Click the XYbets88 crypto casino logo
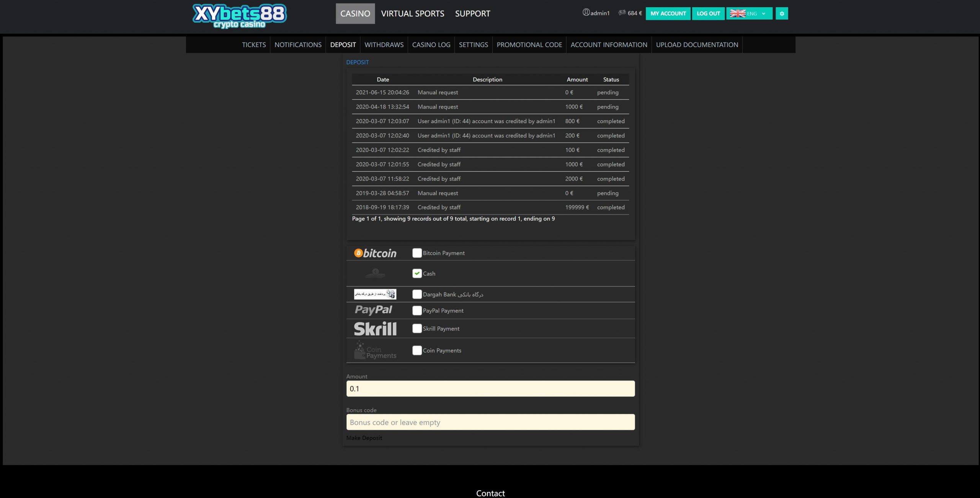Viewport: 980px width, 498px height. pos(239,16)
